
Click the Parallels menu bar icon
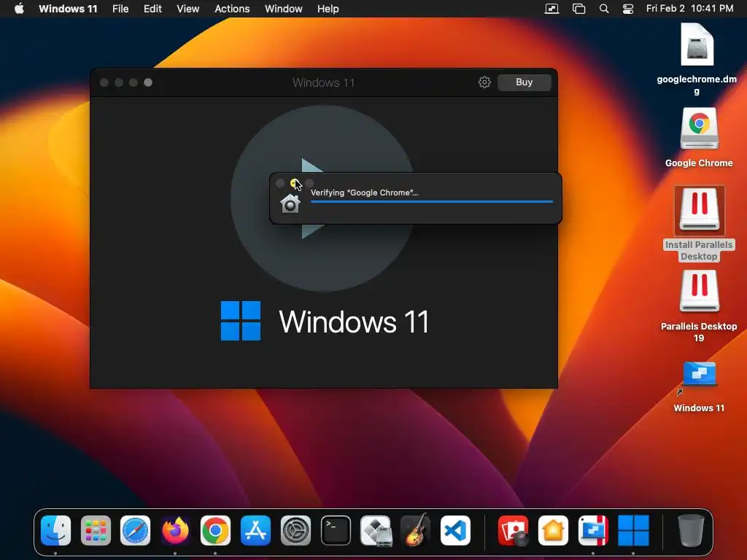click(551, 9)
